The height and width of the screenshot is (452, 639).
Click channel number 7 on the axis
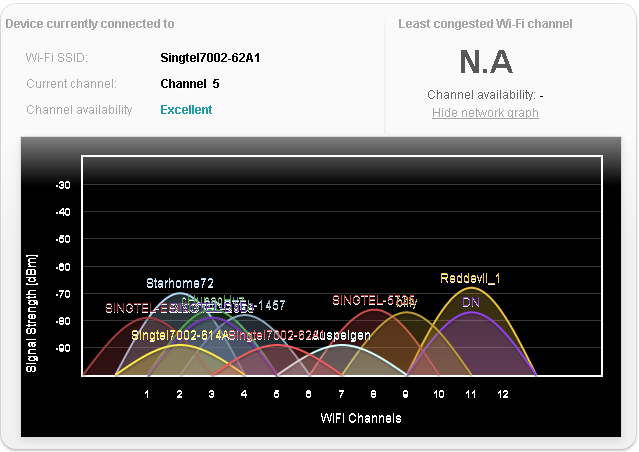341,394
